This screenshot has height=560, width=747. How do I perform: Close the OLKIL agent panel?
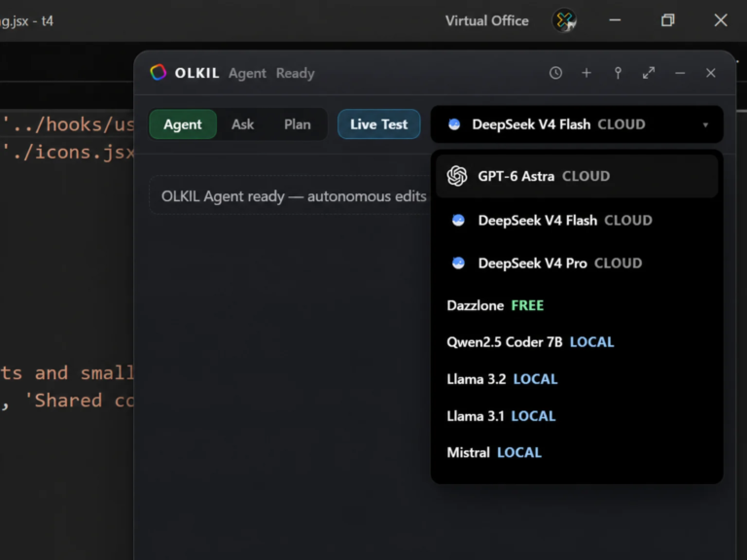click(711, 73)
